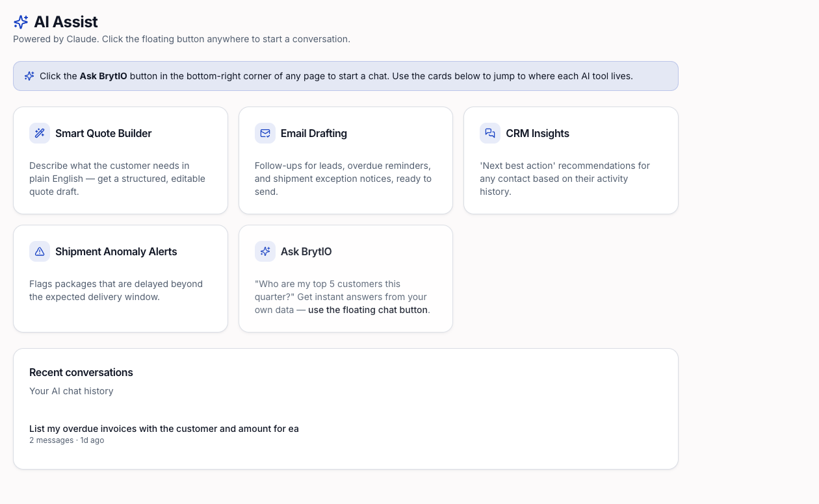Open the overdue invoices recent conversation

tap(346, 434)
